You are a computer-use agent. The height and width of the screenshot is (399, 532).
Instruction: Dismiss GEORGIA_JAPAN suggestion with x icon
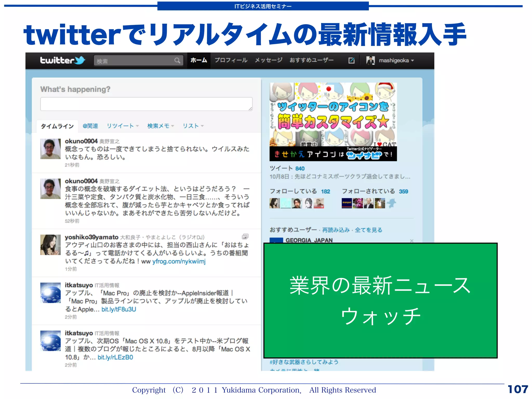(411, 241)
